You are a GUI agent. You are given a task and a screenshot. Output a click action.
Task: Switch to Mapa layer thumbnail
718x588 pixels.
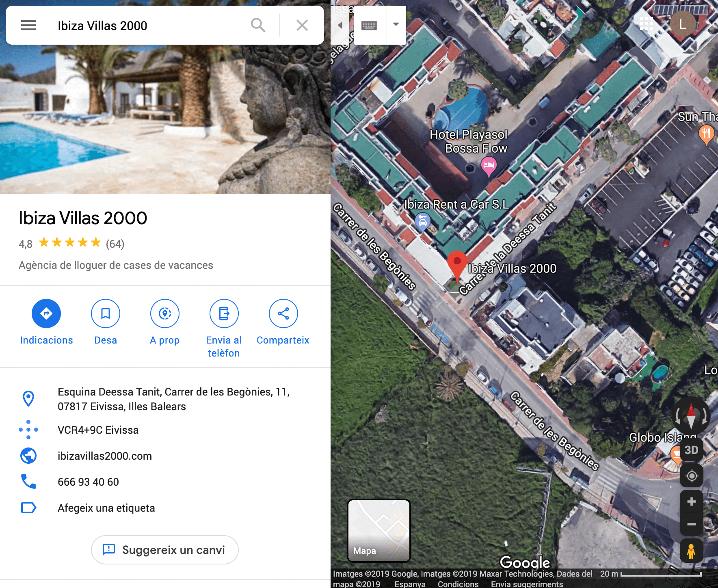click(x=379, y=530)
